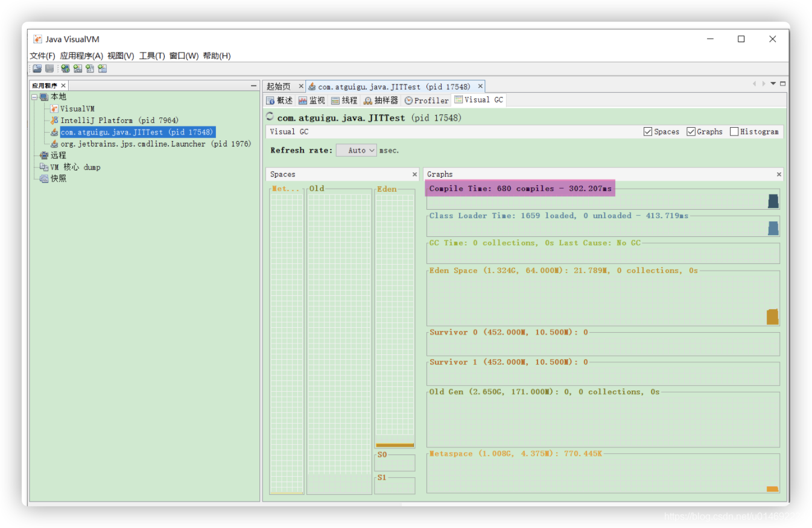Click the scroll tabs left arrow

[x=754, y=84]
